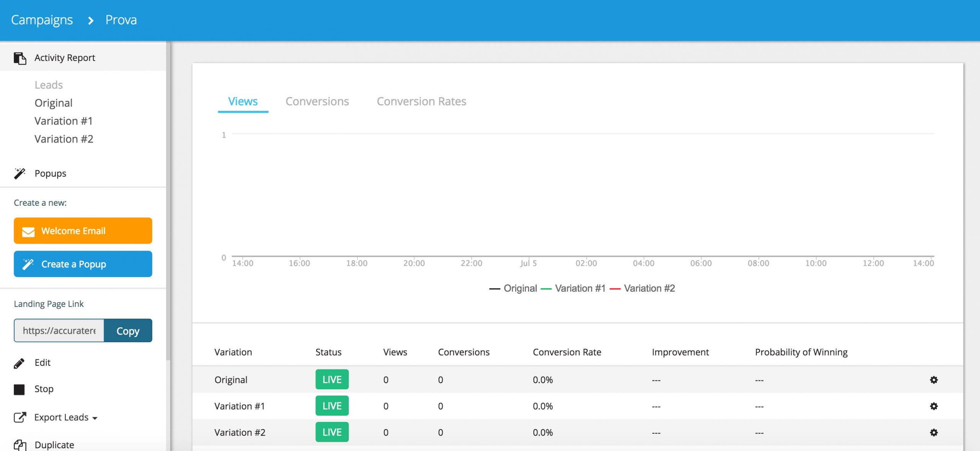Click the Edit pencil icon

[x=19, y=363]
